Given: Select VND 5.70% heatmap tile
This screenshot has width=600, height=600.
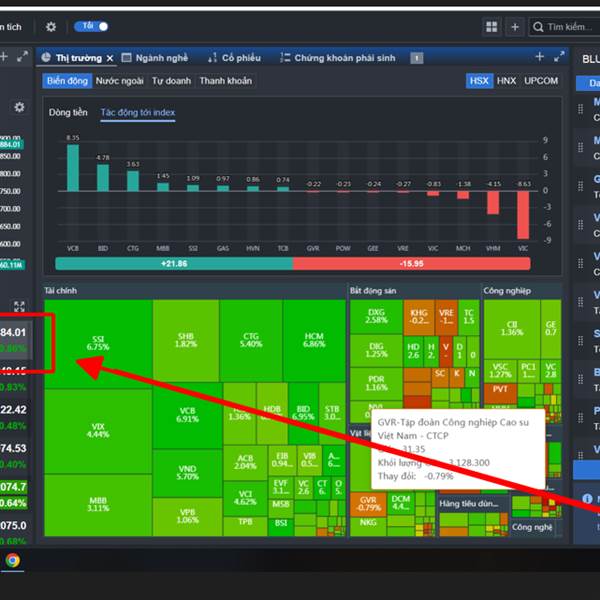Looking at the screenshot, I should pyautogui.click(x=188, y=473).
